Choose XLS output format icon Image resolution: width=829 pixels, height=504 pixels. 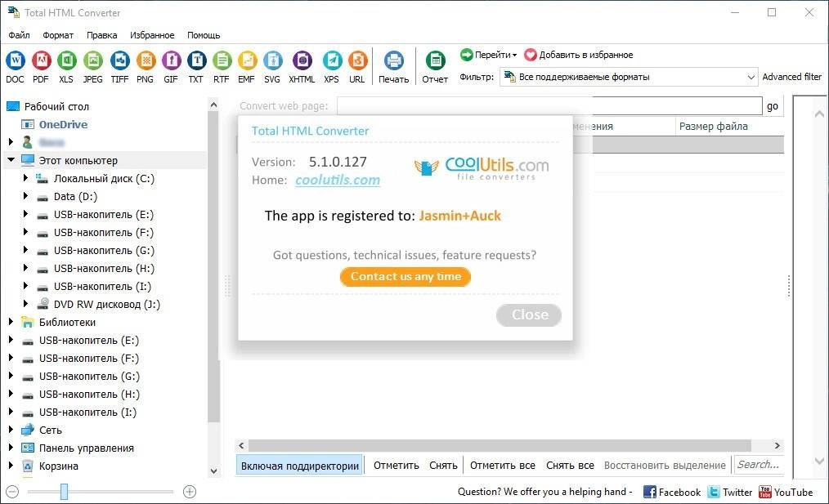click(x=66, y=61)
